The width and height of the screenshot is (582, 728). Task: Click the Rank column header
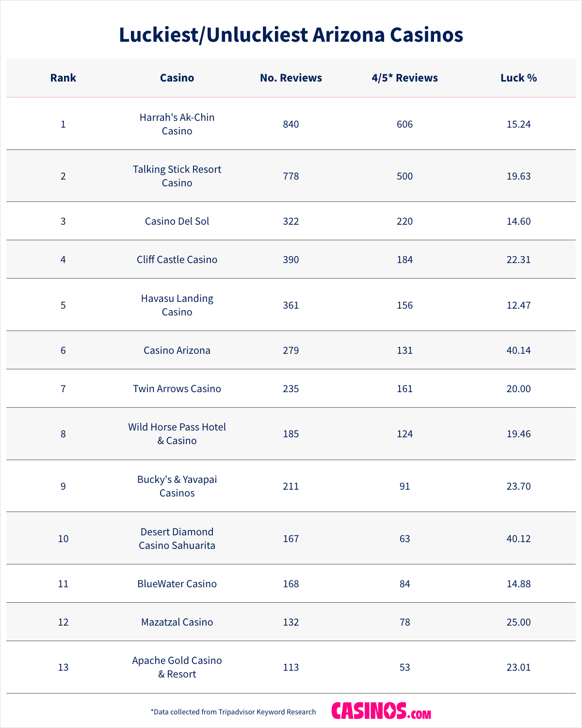click(63, 78)
